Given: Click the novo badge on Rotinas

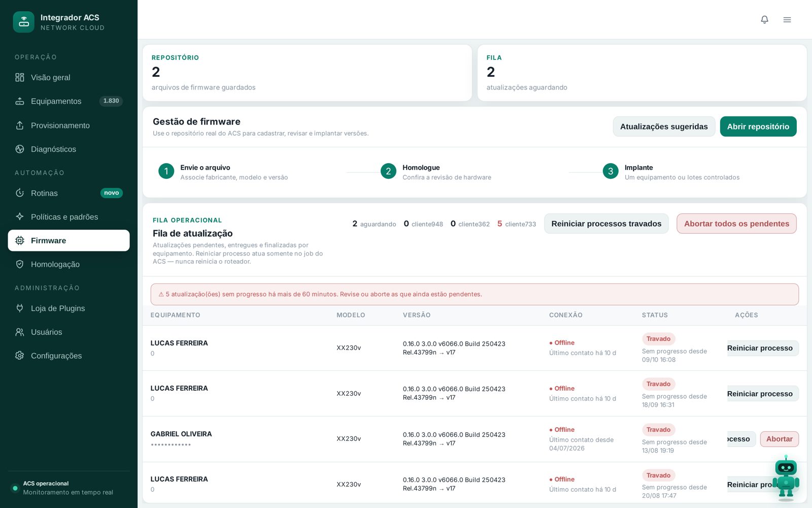Looking at the screenshot, I should pos(112,193).
